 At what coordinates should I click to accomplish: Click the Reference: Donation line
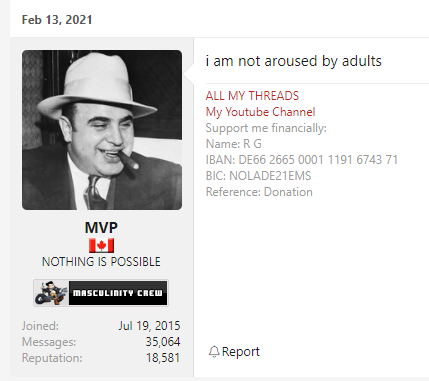[259, 192]
